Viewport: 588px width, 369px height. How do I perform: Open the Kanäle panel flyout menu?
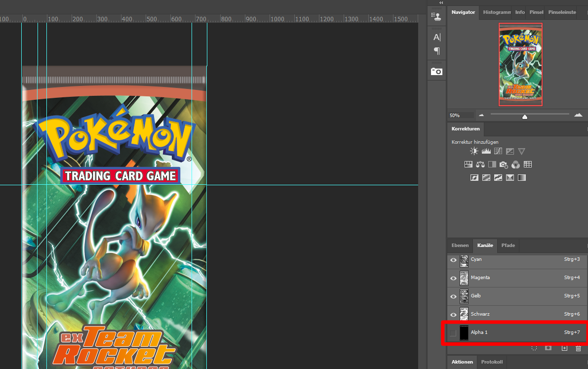pyautogui.click(x=587, y=246)
